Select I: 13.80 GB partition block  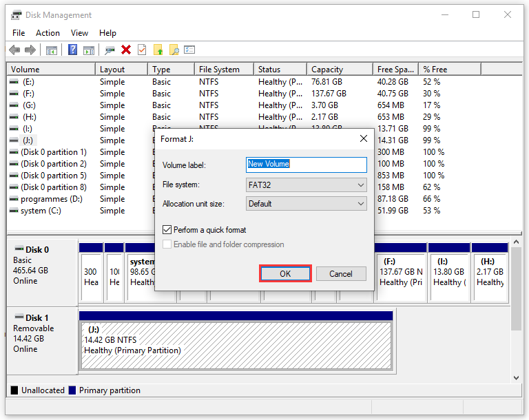click(x=449, y=277)
